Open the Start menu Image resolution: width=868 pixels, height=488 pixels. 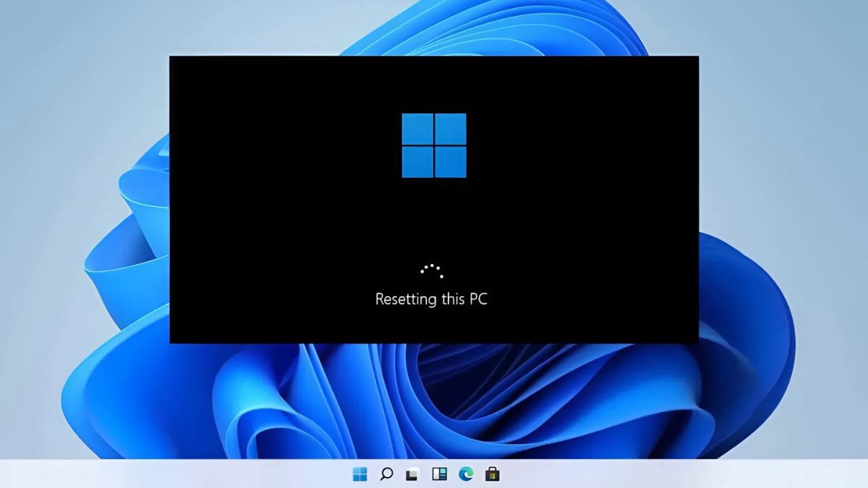coord(359,475)
